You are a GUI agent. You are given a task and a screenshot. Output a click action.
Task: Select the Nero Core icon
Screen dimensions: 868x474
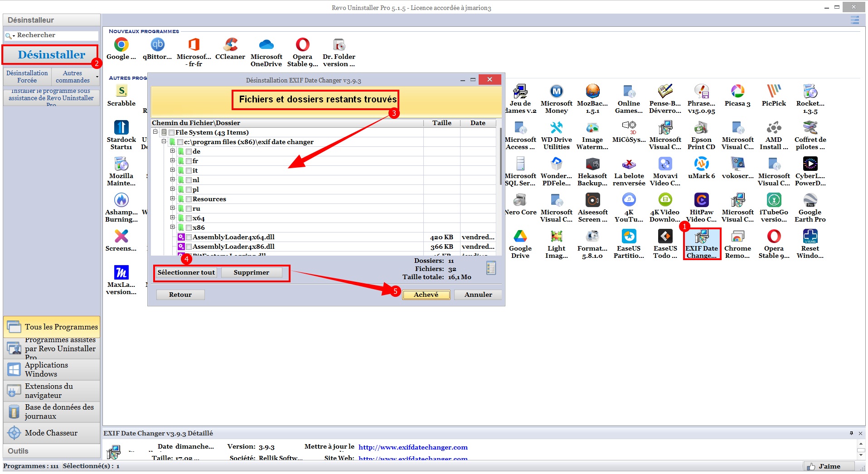tap(520, 200)
